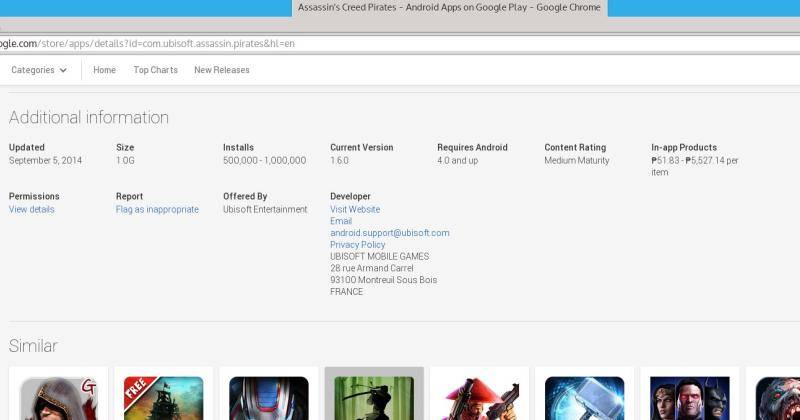The width and height of the screenshot is (800, 420).
Task: Select the UBISOFT MOBILE GAMES address line
Action: pyautogui.click(x=380, y=256)
